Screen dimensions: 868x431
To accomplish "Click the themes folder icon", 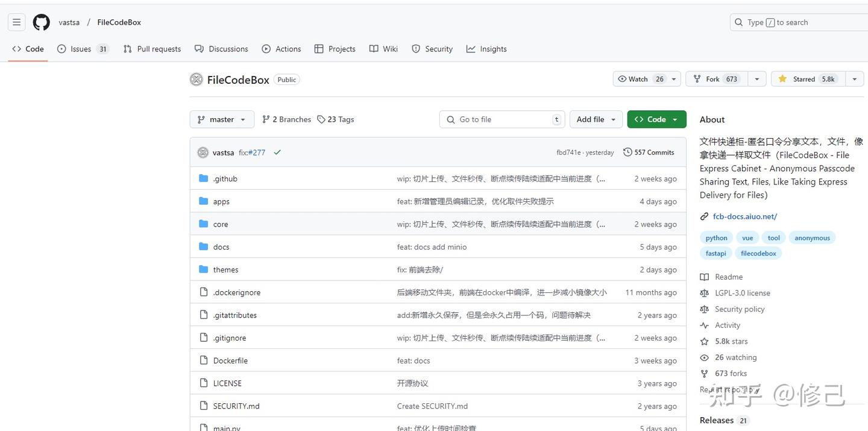I will click(x=203, y=269).
